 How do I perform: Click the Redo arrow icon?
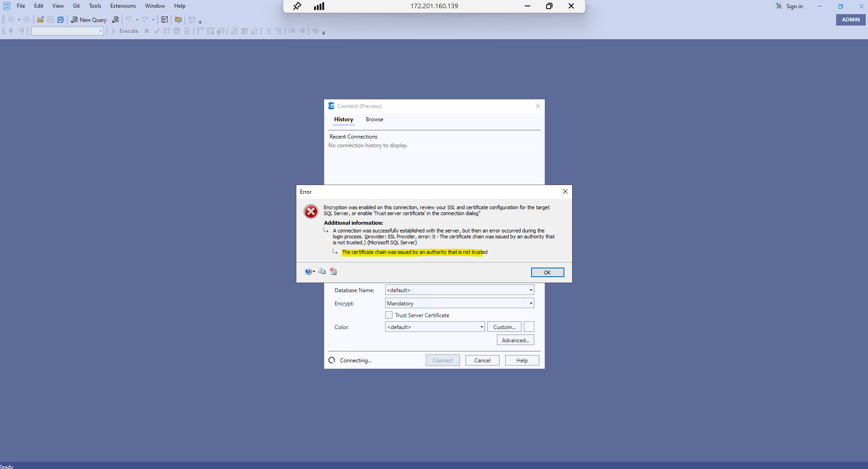click(x=145, y=20)
